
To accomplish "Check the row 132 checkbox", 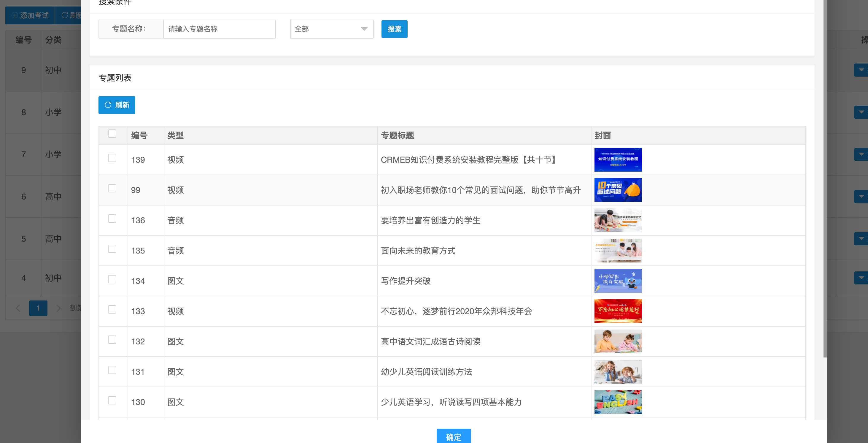I will coord(112,339).
